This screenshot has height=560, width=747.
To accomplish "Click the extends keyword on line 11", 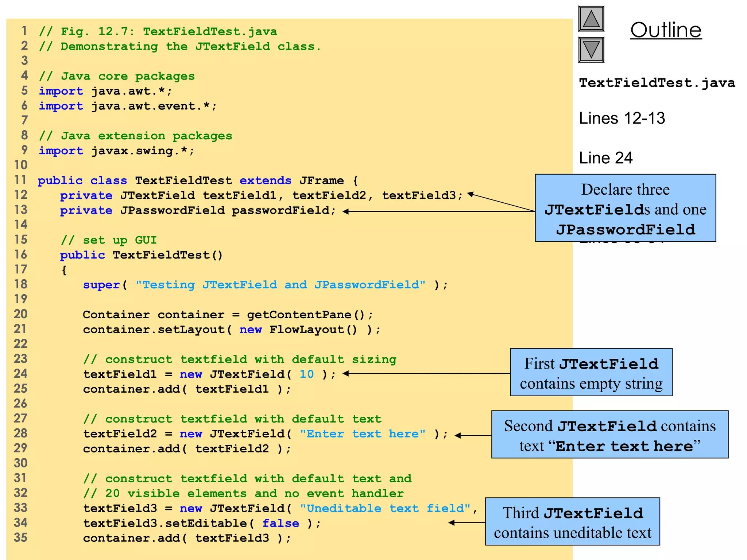I will pyautogui.click(x=265, y=180).
